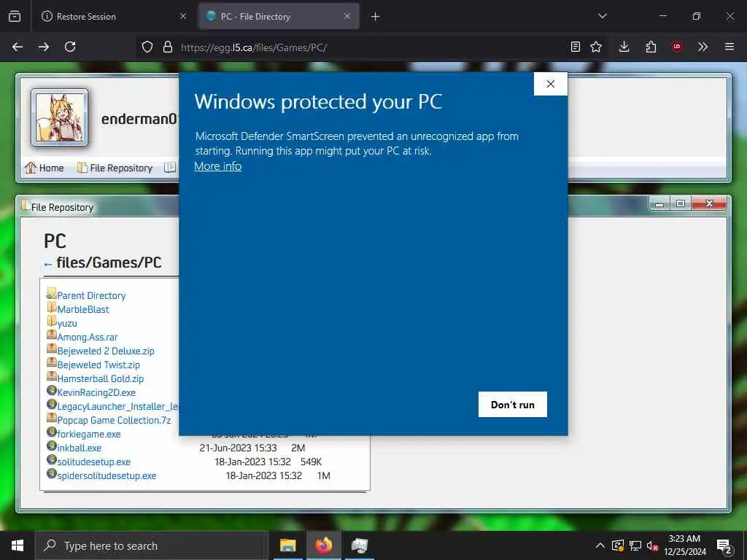This screenshot has height=560, width=747.
Task: Download Among.Ass.rar file
Action: pyautogui.click(x=88, y=337)
